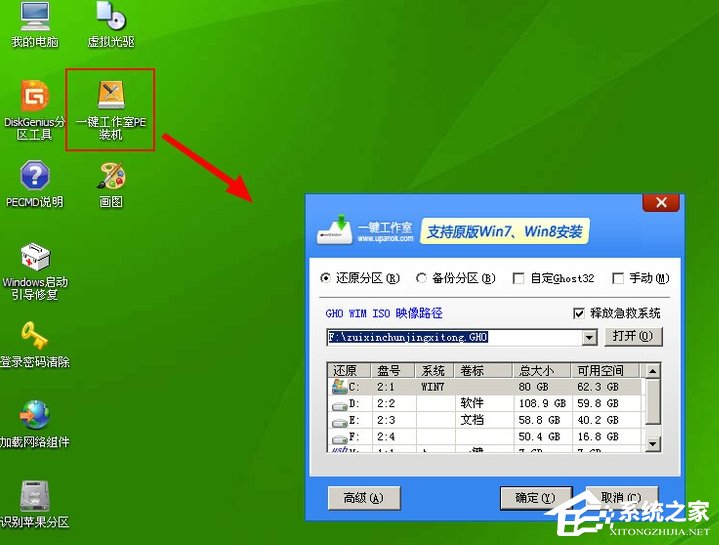The width and height of the screenshot is (719, 545).
Task: Toggle the 释放急救系统 checkbox
Action: click(580, 313)
